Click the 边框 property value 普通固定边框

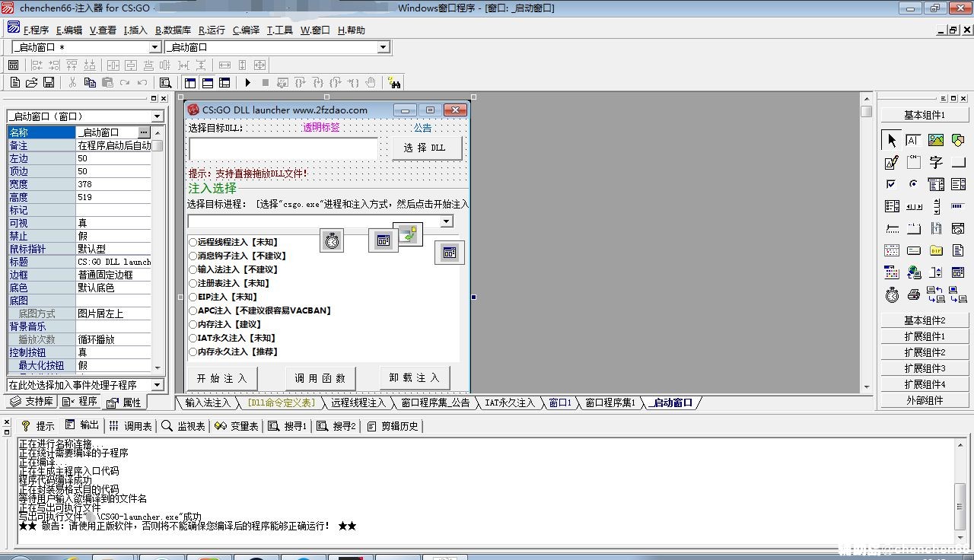pyautogui.click(x=113, y=275)
